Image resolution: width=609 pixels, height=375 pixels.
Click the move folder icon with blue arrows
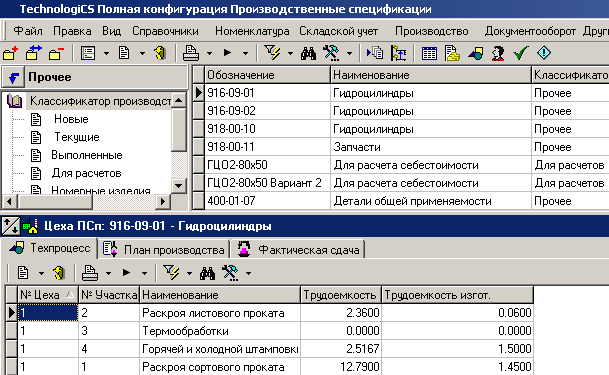pyautogui.click(x=34, y=53)
